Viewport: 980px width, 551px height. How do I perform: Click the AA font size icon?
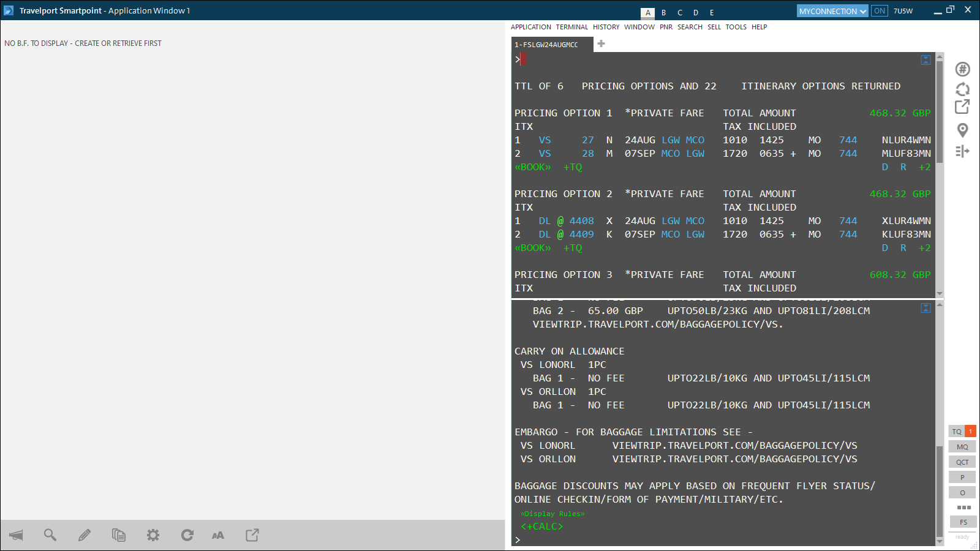click(x=218, y=535)
